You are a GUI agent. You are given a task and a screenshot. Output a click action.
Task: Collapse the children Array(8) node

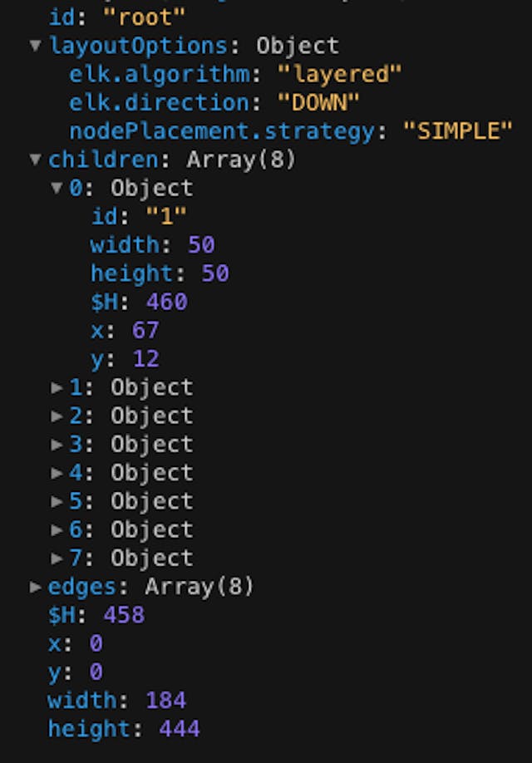click(x=35, y=159)
